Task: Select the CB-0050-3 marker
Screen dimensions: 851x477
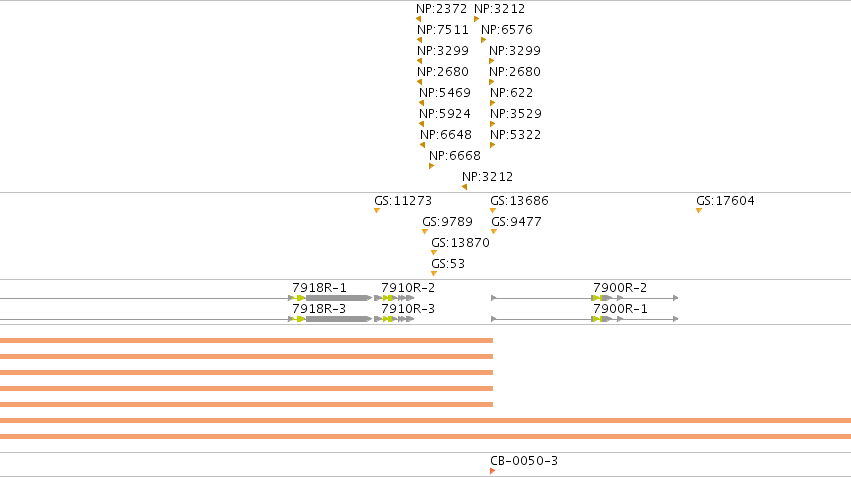Action: pos(493,471)
